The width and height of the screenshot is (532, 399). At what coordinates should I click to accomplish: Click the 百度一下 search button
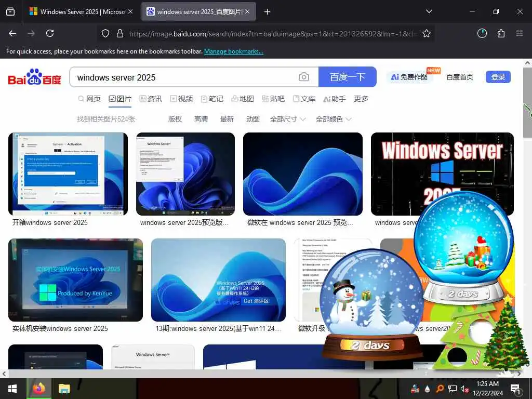tap(348, 77)
